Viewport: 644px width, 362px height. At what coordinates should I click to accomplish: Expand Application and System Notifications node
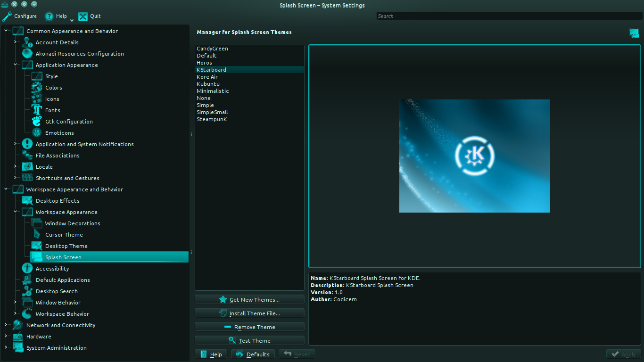click(x=16, y=144)
